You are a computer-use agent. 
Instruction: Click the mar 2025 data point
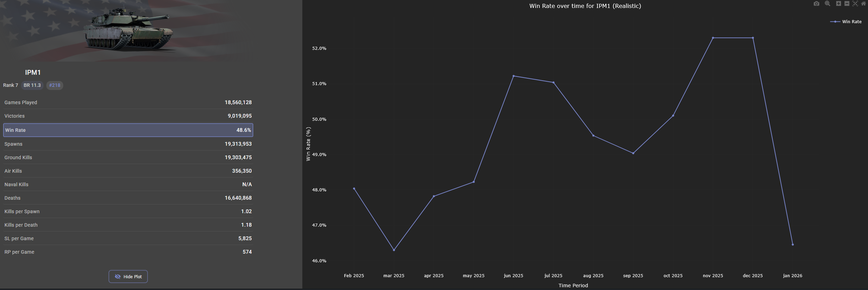tap(394, 250)
